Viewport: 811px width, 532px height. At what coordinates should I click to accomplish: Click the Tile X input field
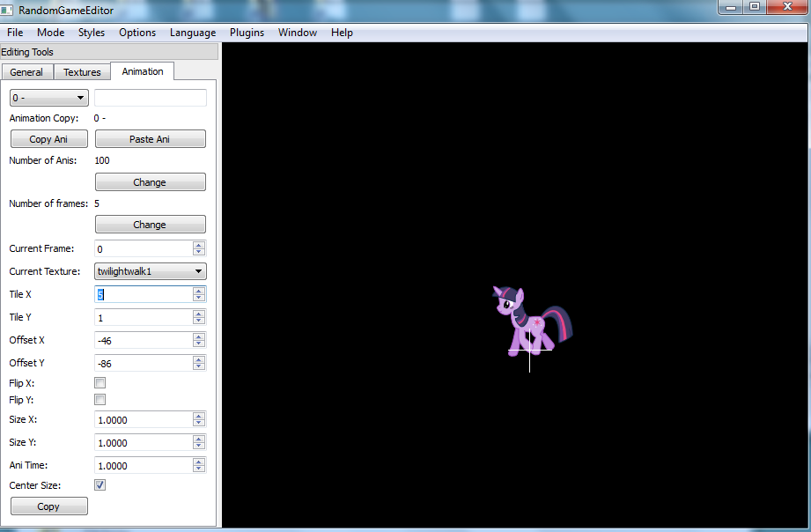(144, 294)
